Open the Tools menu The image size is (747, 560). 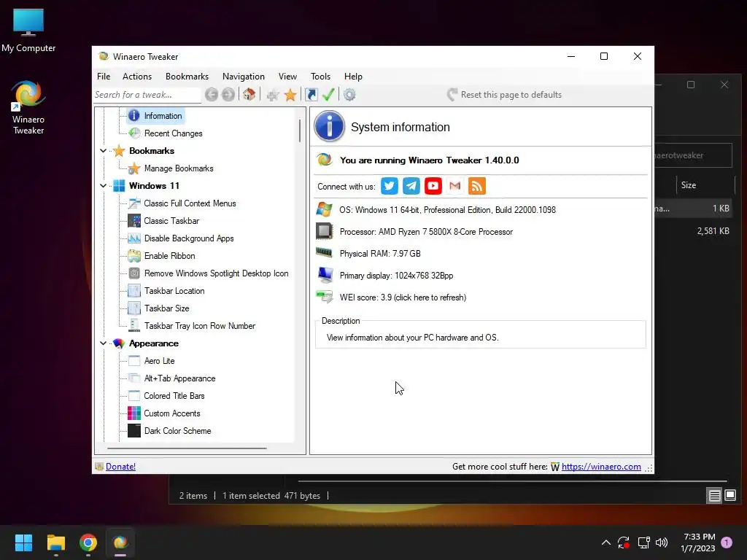pos(321,76)
